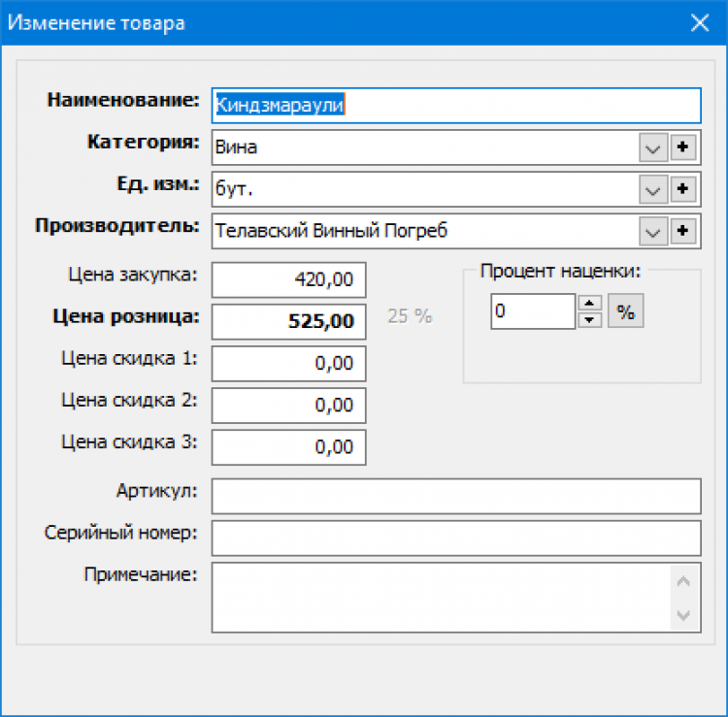Select the Цена закупка field
This screenshot has height=717, width=728.
tap(289, 279)
